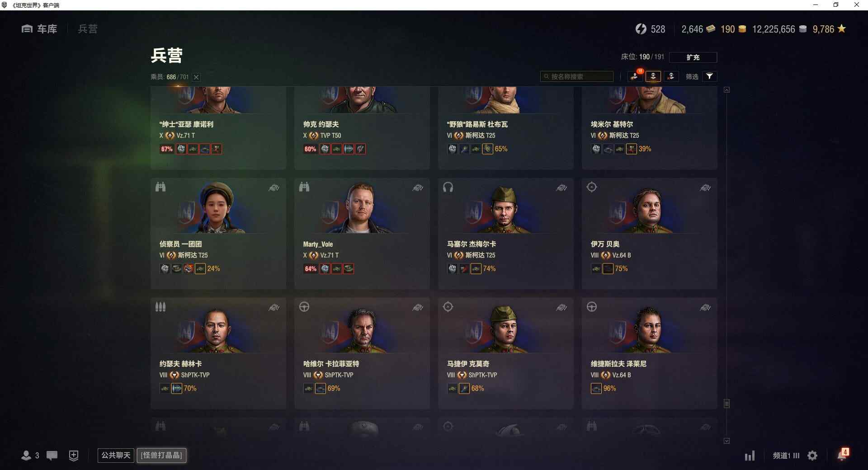Open the 怪兽打晶晶 chat channel

(x=161, y=455)
